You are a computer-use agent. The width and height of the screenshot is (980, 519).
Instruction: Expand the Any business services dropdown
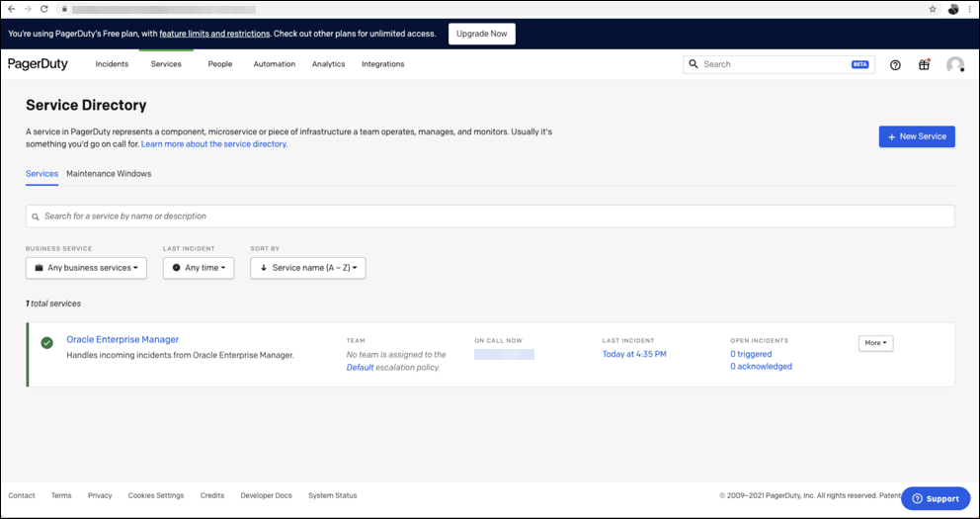pyautogui.click(x=86, y=268)
